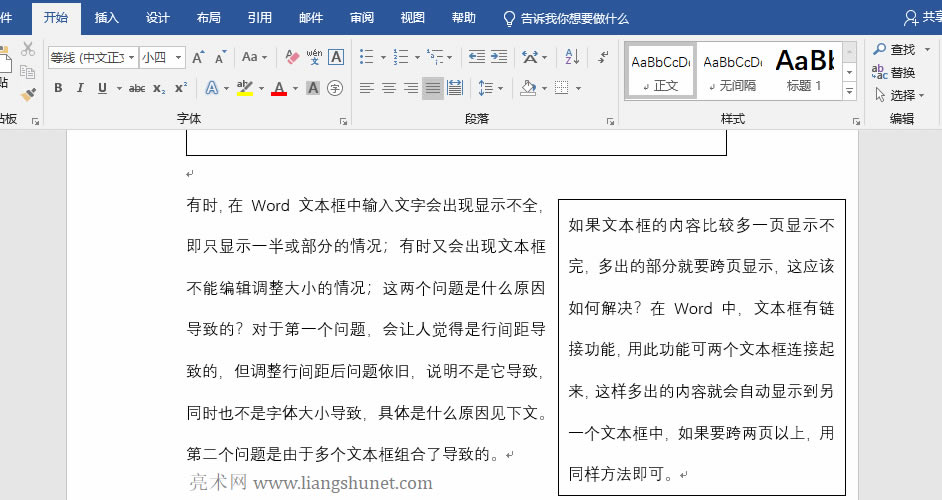Viewport: 942px width, 500px height.
Task: Toggle bold formatting
Action: [58, 88]
